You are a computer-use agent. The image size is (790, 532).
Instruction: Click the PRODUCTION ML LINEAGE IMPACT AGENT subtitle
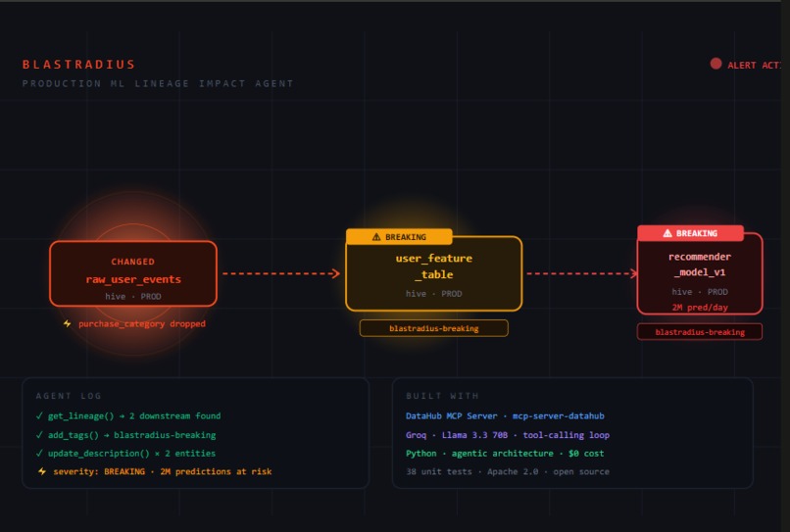click(x=158, y=83)
